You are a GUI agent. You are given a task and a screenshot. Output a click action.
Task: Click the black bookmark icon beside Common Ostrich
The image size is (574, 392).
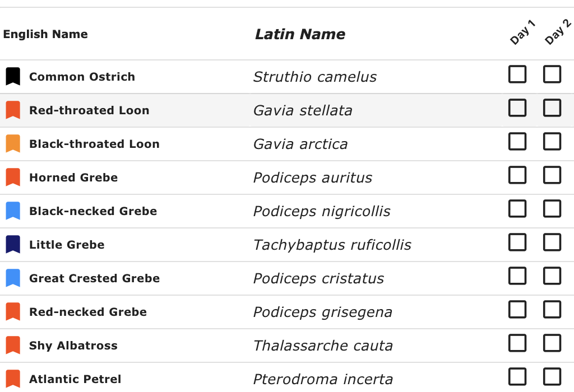click(13, 76)
